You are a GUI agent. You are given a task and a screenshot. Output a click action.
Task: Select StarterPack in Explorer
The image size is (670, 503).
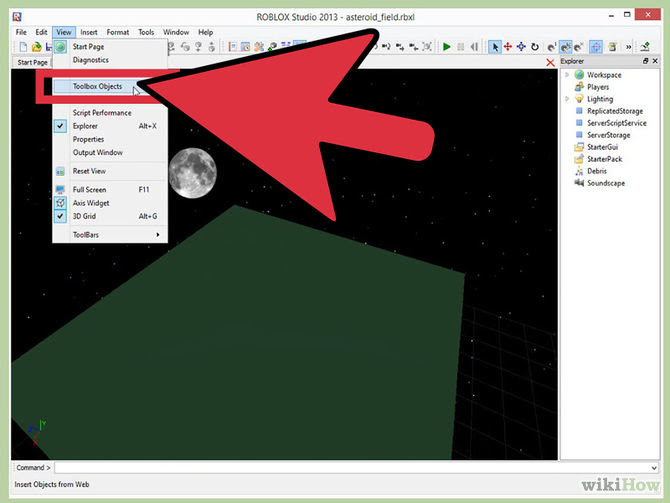(x=605, y=159)
